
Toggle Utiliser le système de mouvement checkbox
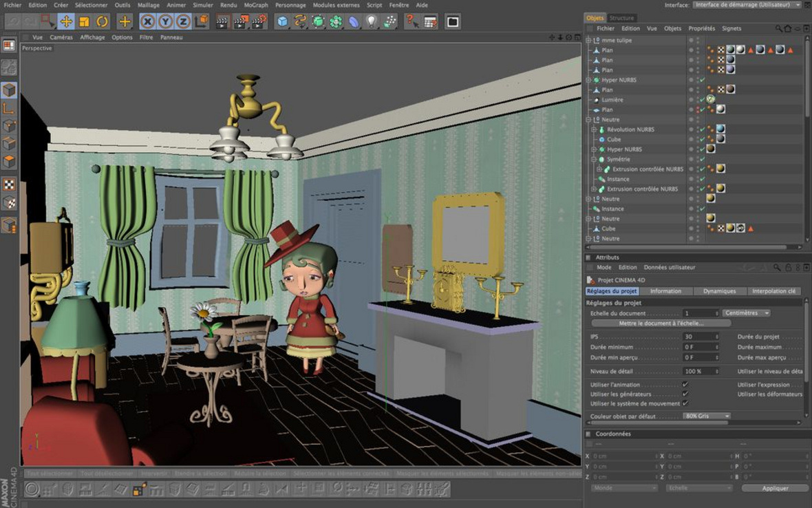click(x=685, y=403)
